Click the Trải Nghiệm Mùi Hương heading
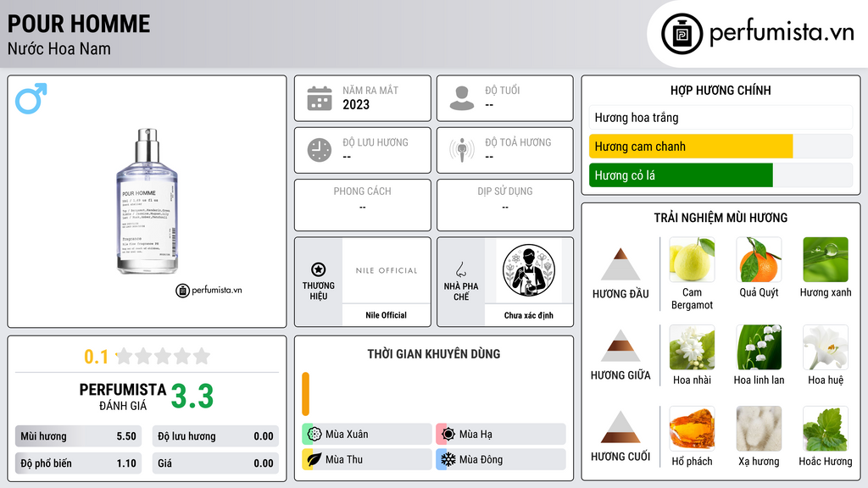This screenshot has width=868, height=488. (x=721, y=218)
